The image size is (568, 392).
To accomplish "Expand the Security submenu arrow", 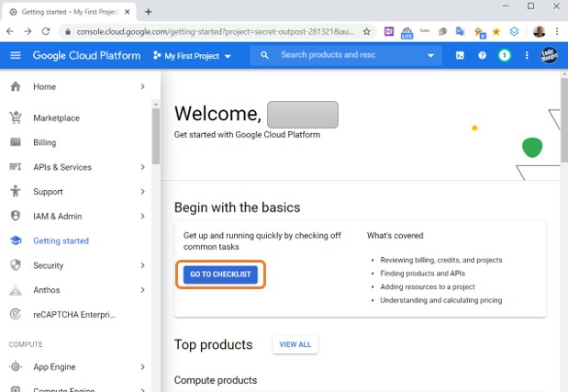I will pos(143,265).
